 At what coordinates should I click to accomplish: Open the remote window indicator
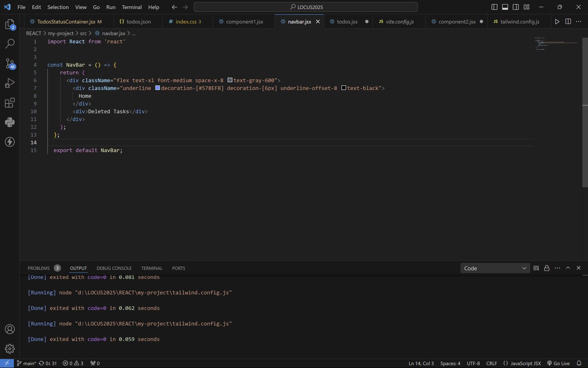pos(6,363)
